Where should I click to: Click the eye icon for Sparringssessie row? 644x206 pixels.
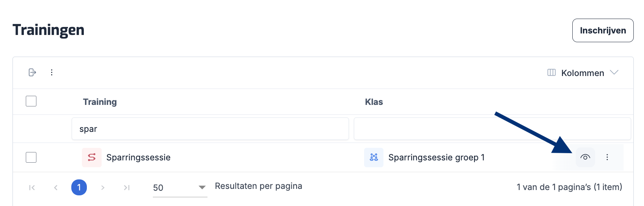click(585, 157)
